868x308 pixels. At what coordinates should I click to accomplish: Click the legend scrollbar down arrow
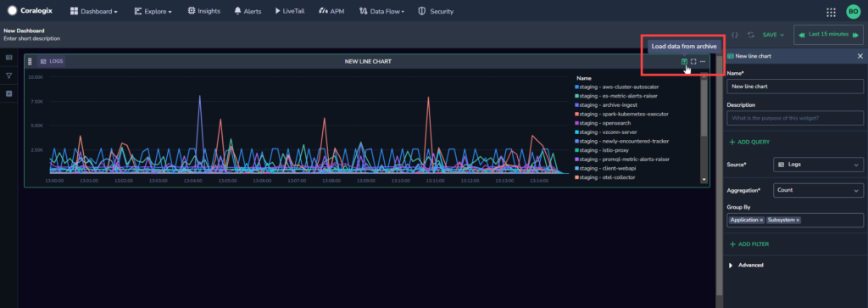pos(704,180)
